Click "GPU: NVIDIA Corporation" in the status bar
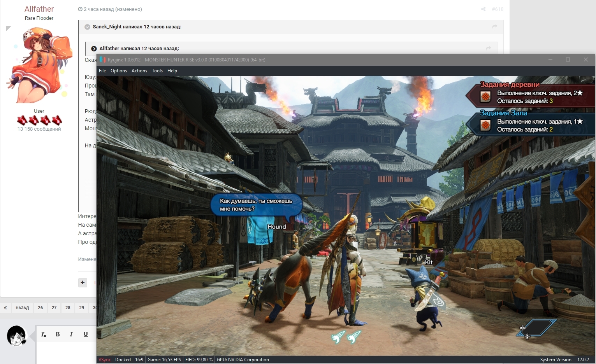596x364 pixels. point(243,360)
